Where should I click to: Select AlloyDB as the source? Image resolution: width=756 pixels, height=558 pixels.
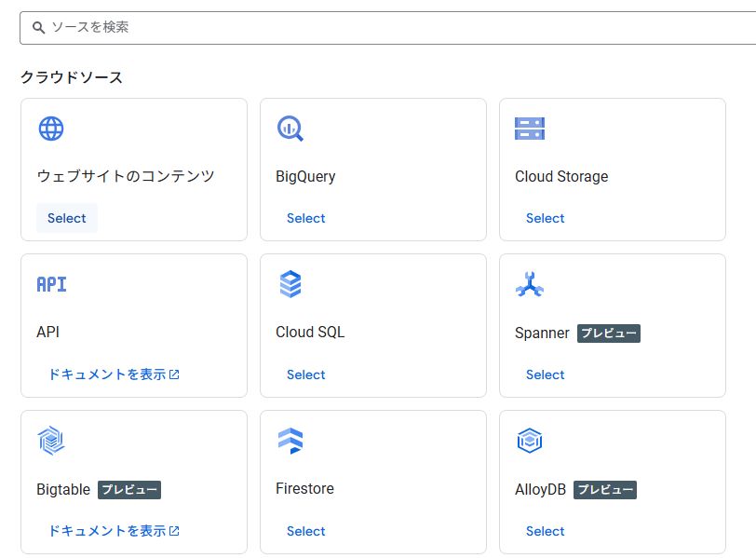(x=546, y=531)
